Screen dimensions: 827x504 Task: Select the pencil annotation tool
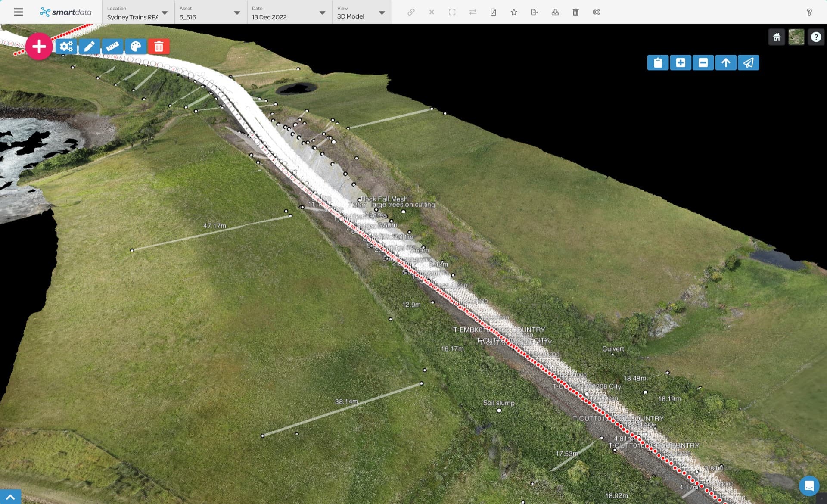(x=89, y=46)
